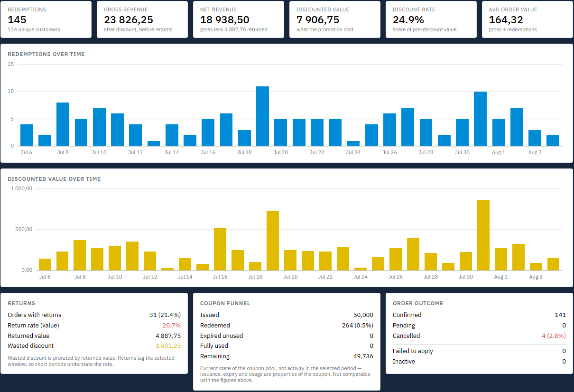Image resolution: width=574 pixels, height=392 pixels.
Task: Click the 'Fully used' row label
Action: (x=214, y=346)
